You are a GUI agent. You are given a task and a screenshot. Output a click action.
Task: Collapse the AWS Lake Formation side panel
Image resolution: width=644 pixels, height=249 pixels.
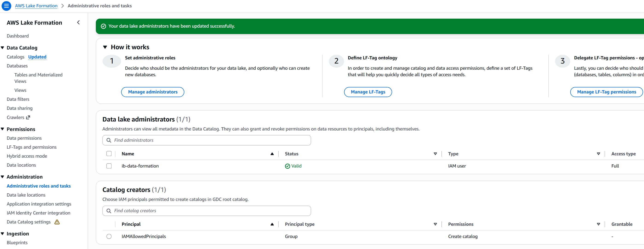[78, 23]
